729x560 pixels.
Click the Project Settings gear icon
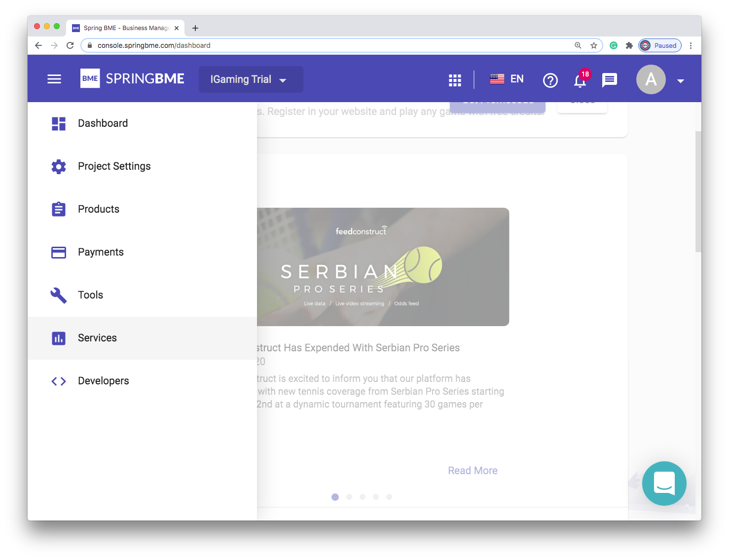[x=59, y=166]
